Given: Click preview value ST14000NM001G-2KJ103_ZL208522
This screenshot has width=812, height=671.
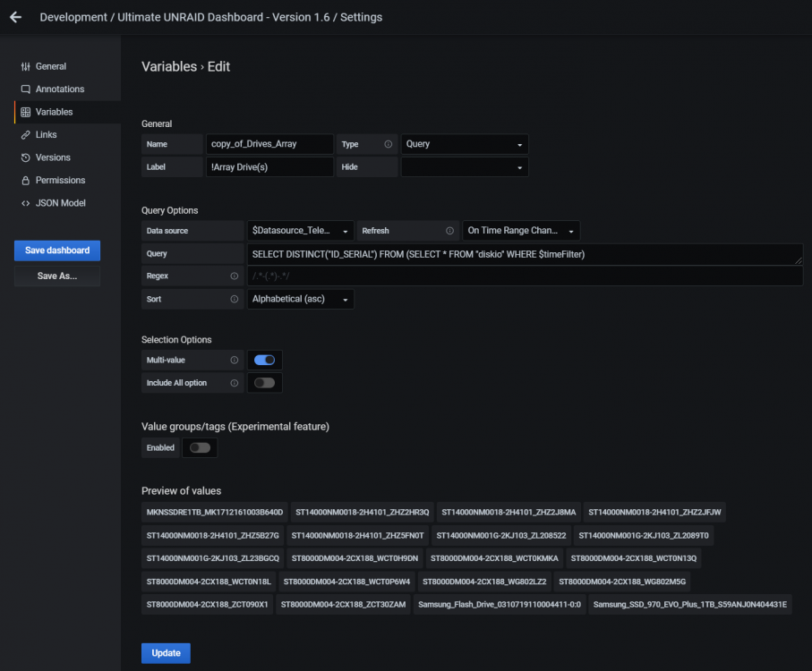Looking at the screenshot, I should pos(501,535).
